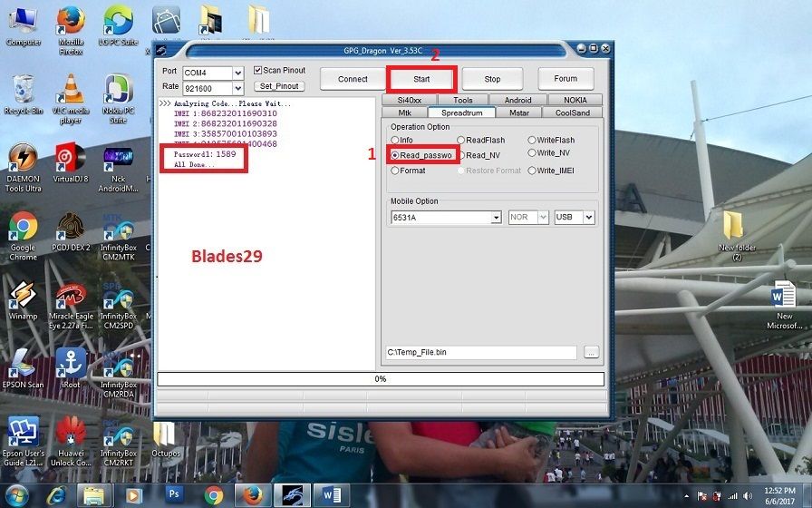Viewport: 812px width, 508px height.
Task: Expand the COM4 port dropdown
Action: (x=238, y=73)
